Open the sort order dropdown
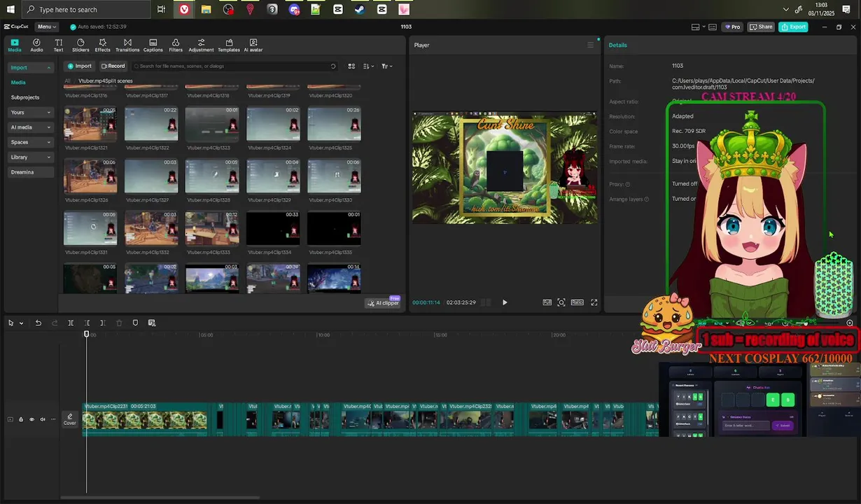Image resolution: width=861 pixels, height=504 pixels. coord(368,66)
